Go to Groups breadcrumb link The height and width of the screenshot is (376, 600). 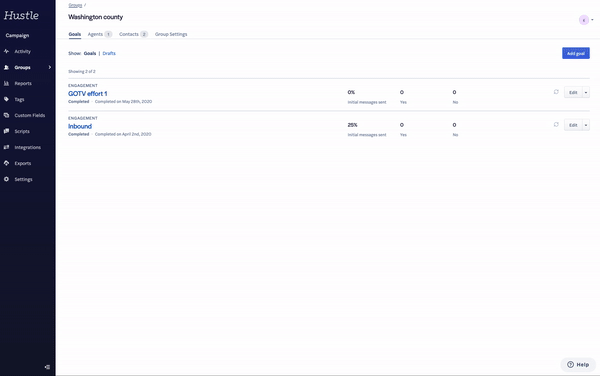[75, 5]
